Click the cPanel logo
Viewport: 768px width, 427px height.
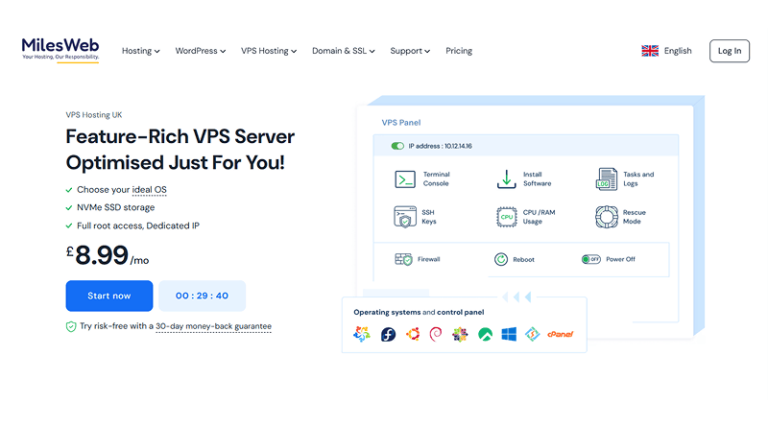coord(560,334)
